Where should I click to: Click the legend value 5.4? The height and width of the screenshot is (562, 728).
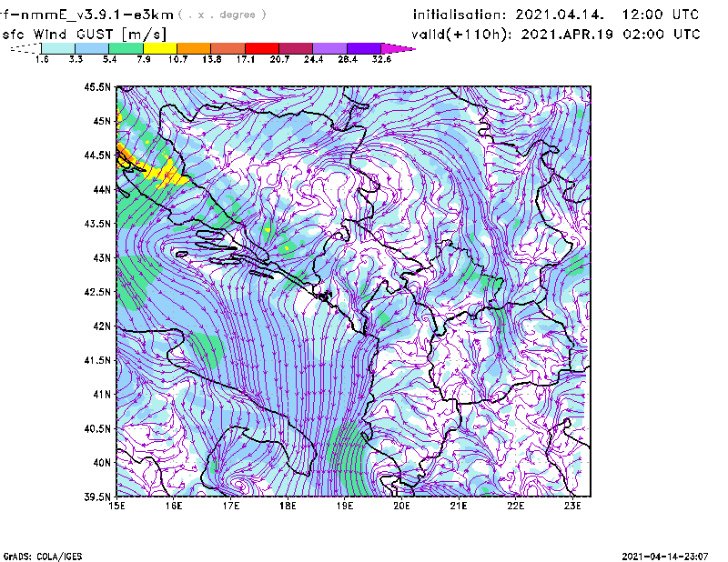109,59
